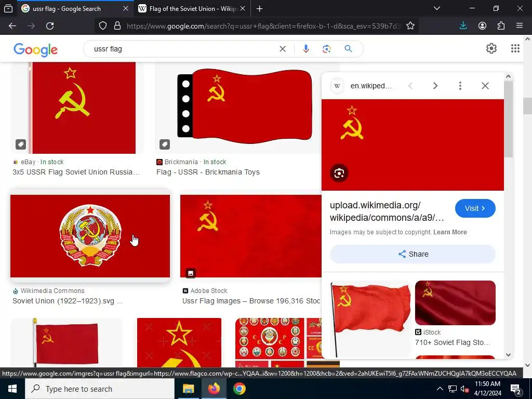This screenshot has height=399, width=532.
Task: Open the Firefox account icon
Action: [482, 26]
